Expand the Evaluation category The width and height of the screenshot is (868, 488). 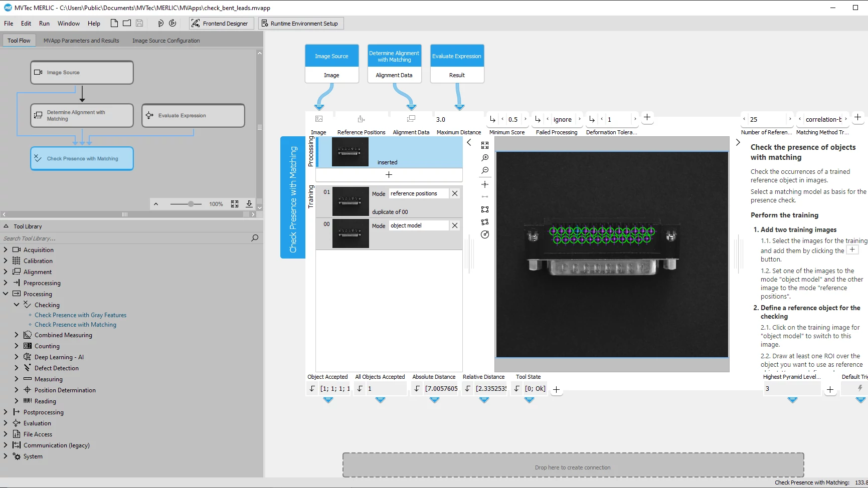click(x=6, y=423)
